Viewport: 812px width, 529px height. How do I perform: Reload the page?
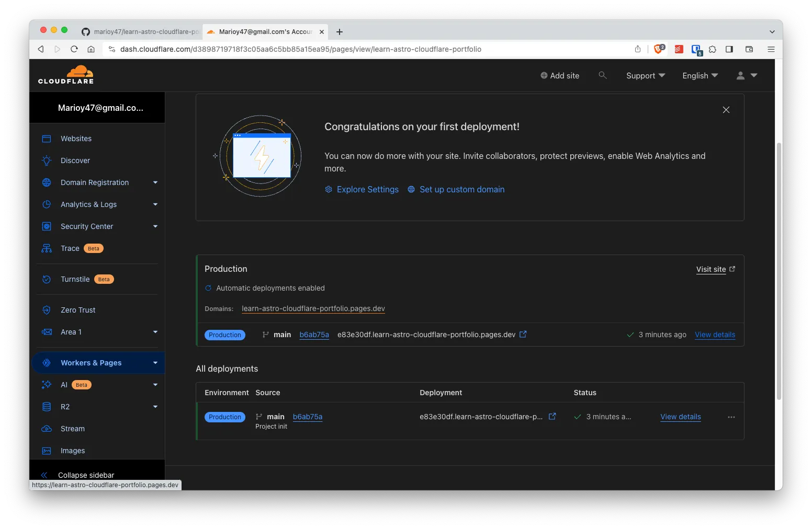(74, 49)
